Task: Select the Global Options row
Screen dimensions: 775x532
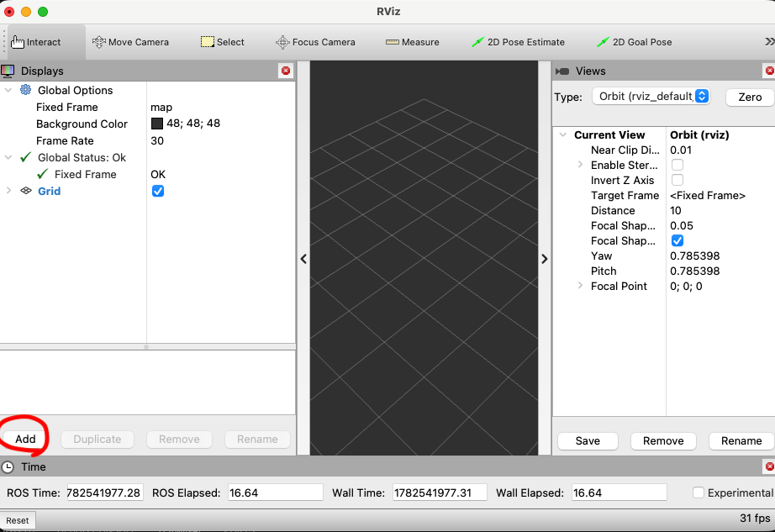Action: click(148, 90)
